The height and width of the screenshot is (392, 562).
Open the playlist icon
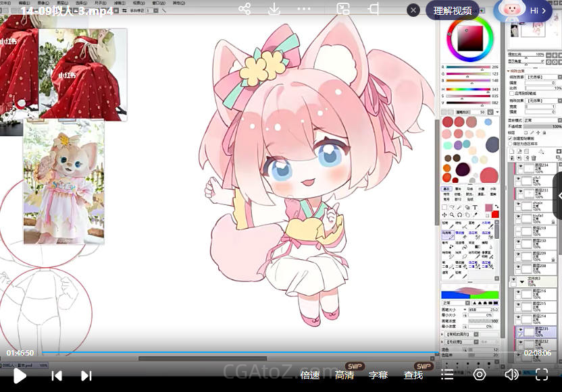click(447, 374)
